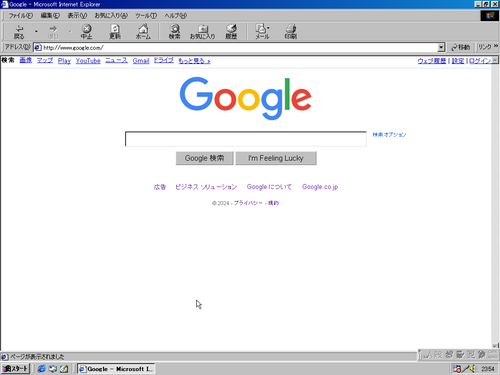
Task: Click the Google logo image
Action: coord(246,98)
